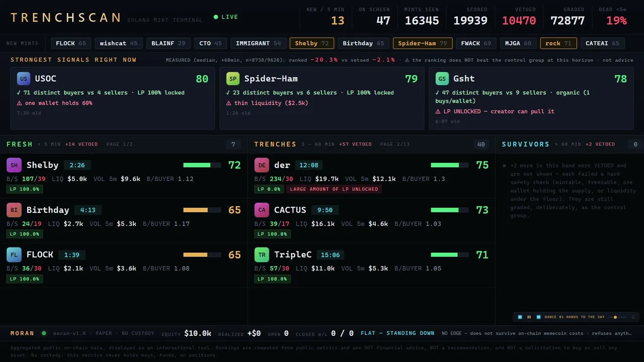Click the Fresh PAGE 1/2 indicator
The image size is (644, 362).
[120, 144]
